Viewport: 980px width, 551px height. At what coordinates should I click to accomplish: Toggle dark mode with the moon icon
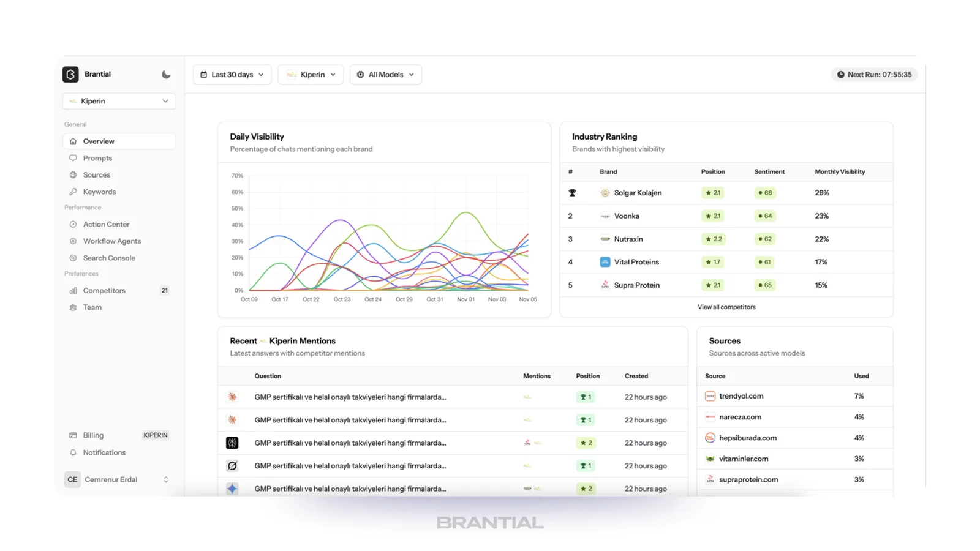166,74
